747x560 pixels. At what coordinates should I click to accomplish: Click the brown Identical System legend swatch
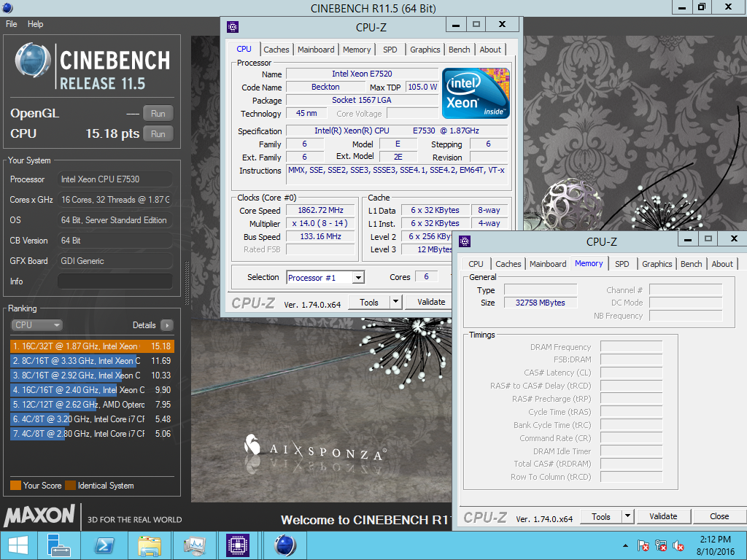71,485
